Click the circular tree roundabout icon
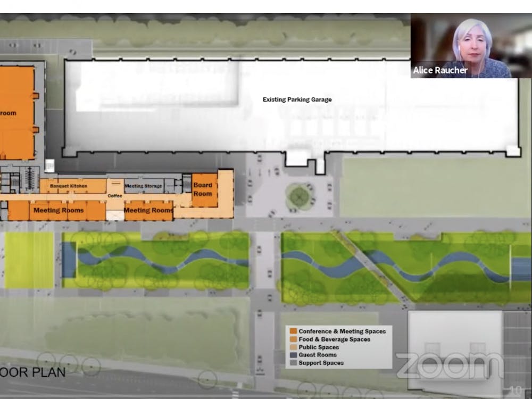Viewport: 532px width, 399px height. coord(300,197)
